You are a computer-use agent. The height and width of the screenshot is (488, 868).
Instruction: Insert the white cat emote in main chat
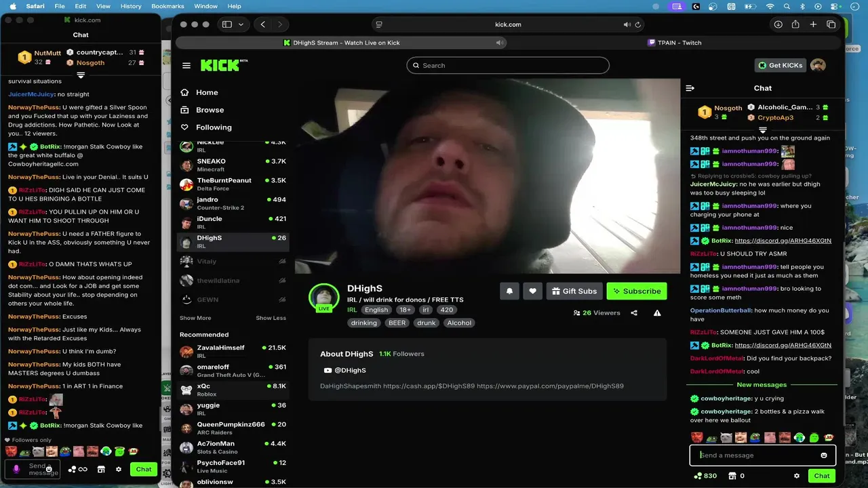pyautogui.click(x=726, y=438)
